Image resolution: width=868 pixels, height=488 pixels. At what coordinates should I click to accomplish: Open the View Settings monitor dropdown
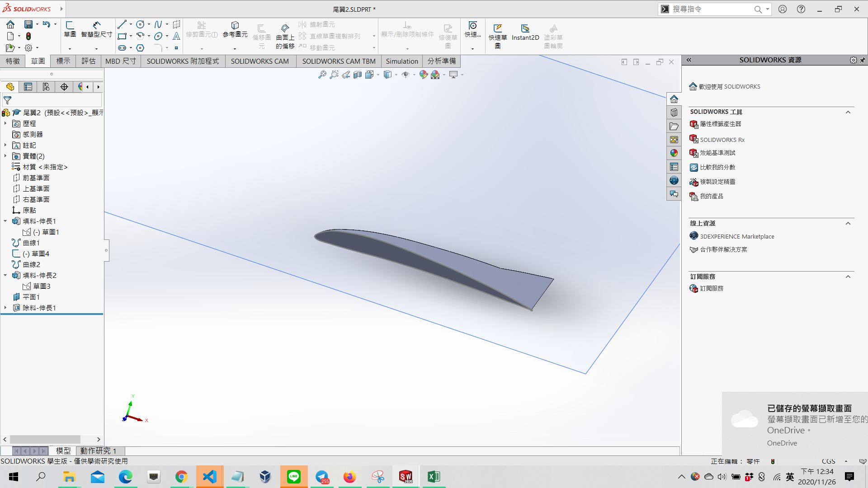[x=453, y=75]
